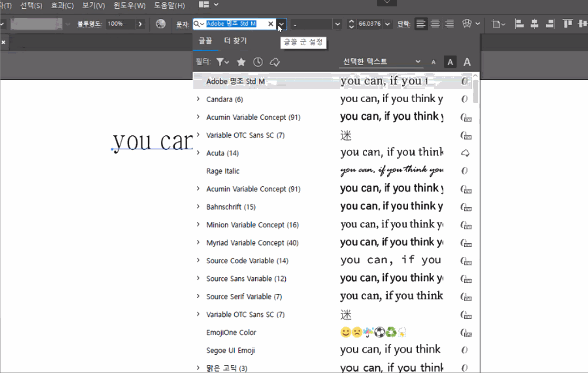The height and width of the screenshot is (373, 588).
Task: Align paragraph text left
Action: pyautogui.click(x=420, y=24)
